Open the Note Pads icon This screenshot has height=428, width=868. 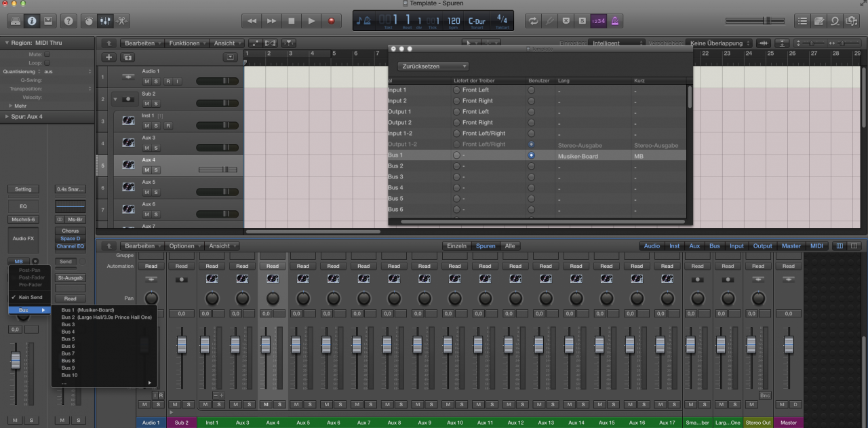point(819,21)
